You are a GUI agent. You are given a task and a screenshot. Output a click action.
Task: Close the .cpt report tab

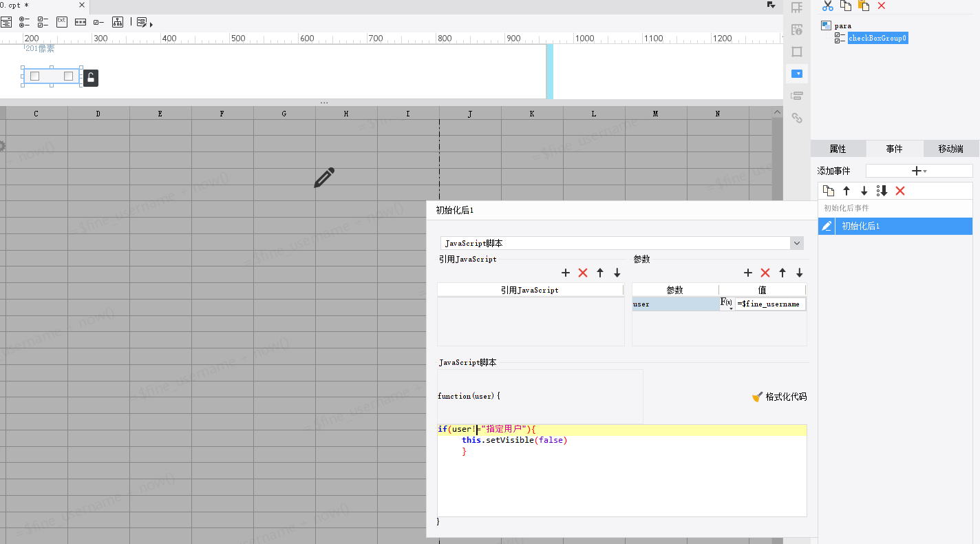point(81,6)
